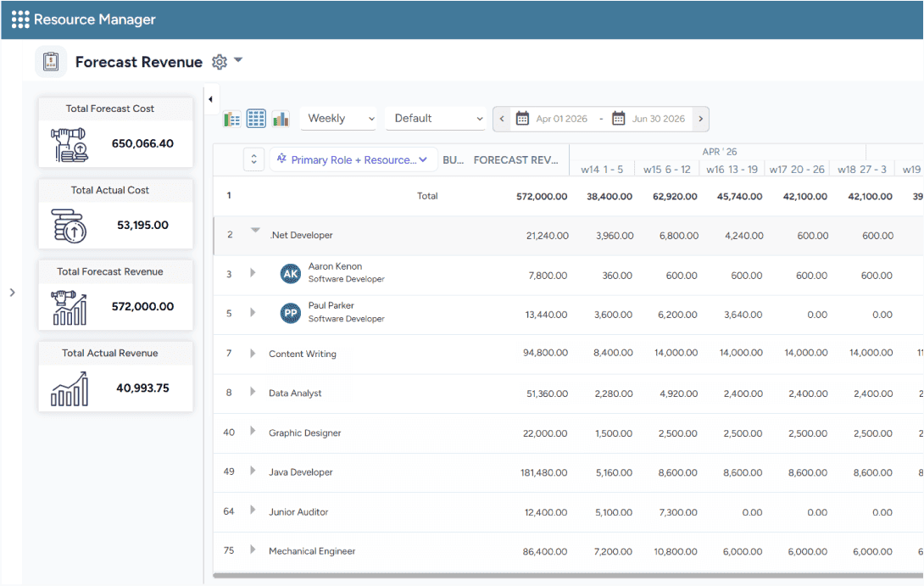Click Aaron Kenon's AK avatar
Viewport: 924px width, 586px height.
pos(291,274)
